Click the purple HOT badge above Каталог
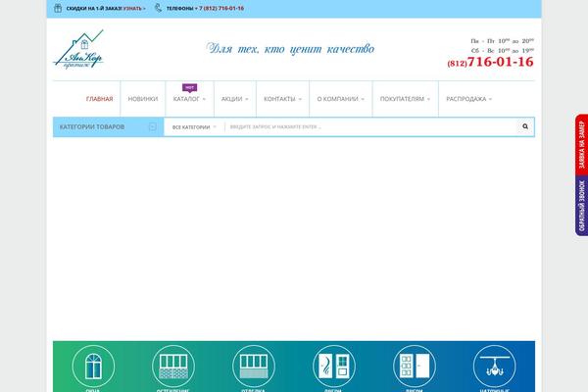Screen dimensions: 588x392 point(189,88)
